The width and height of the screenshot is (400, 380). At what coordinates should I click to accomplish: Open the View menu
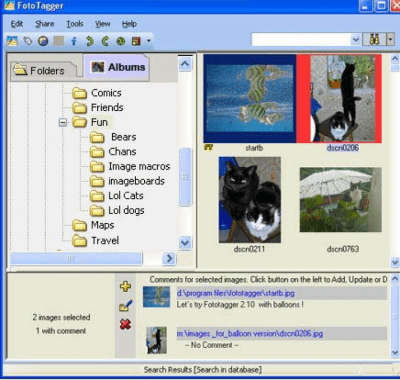tap(102, 24)
